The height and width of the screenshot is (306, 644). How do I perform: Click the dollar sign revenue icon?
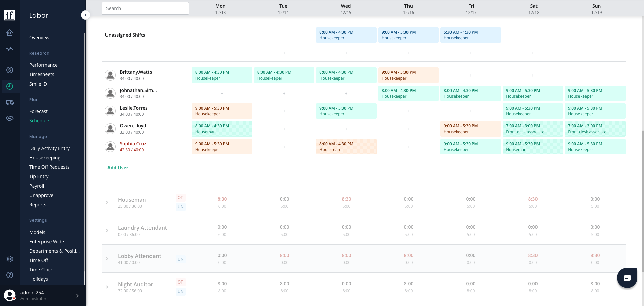(10, 70)
